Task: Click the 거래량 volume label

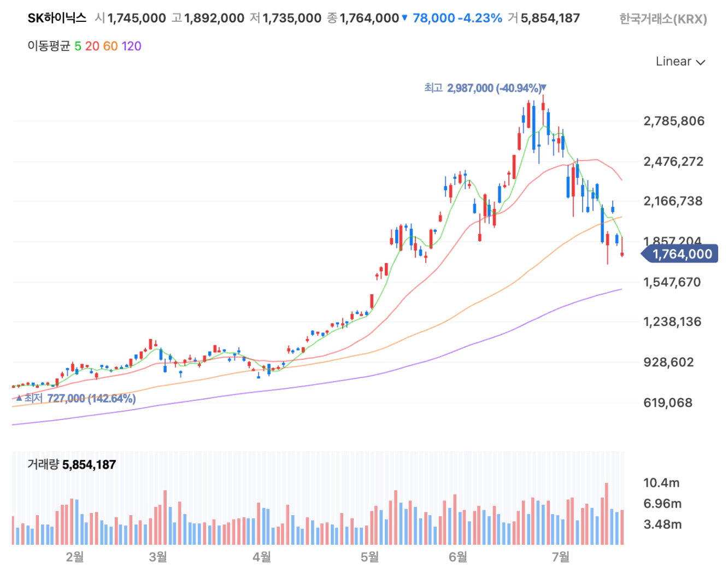Action: point(43,465)
